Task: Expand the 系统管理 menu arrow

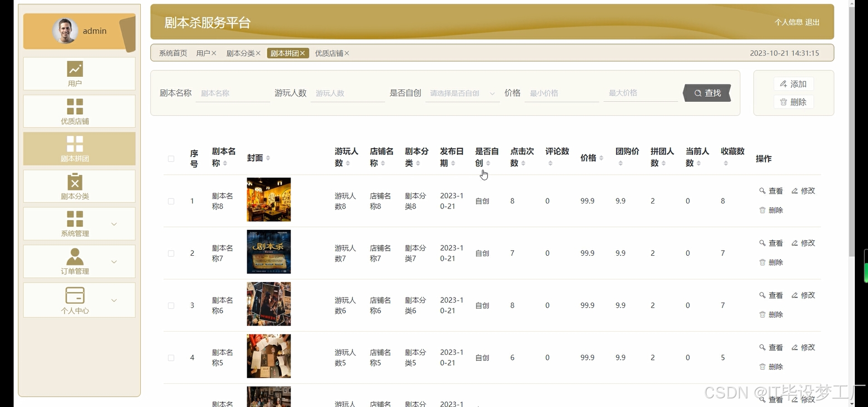Action: pyautogui.click(x=114, y=224)
